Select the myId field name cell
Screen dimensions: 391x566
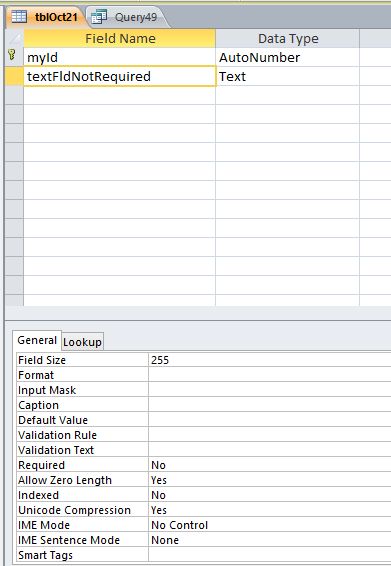pyautogui.click(x=120, y=57)
